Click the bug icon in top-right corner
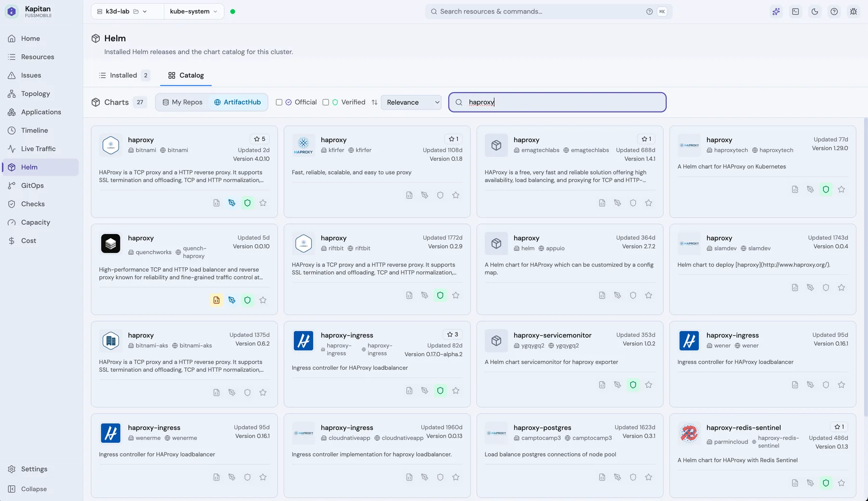 pyautogui.click(x=854, y=12)
